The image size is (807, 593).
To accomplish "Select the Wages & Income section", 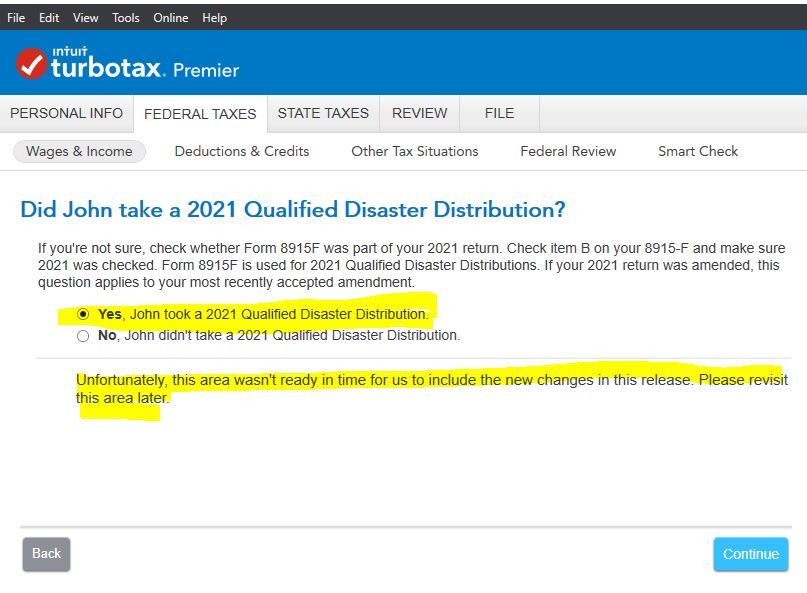I will click(79, 151).
